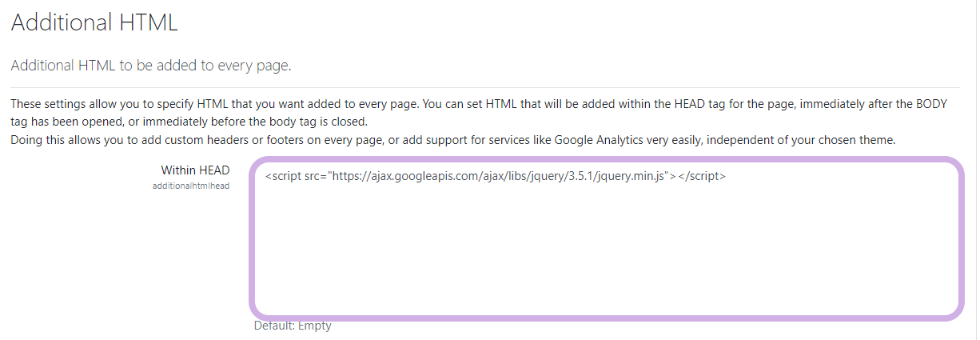Click the 'Additional HTML' page heading
The width and height of the screenshot is (980, 340).
[x=94, y=22]
